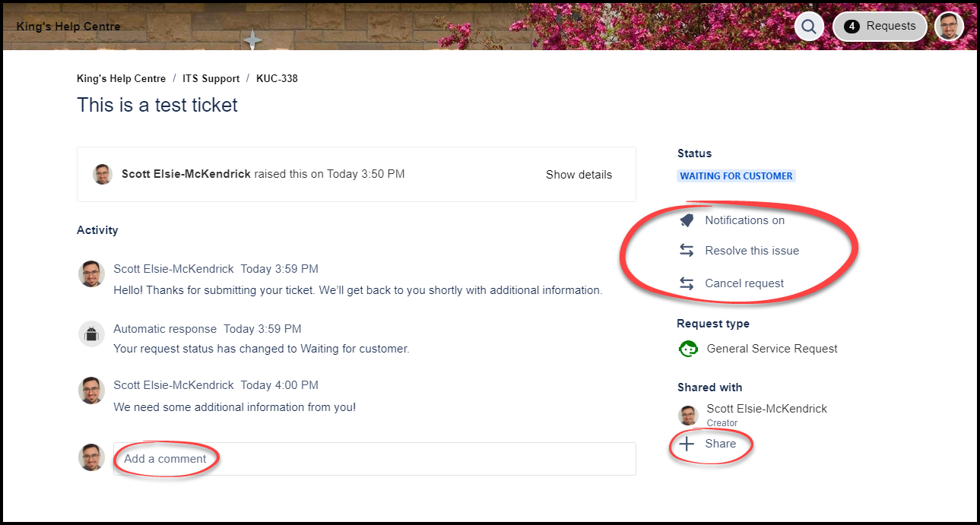The width and height of the screenshot is (980, 525).
Task: Open King's Help Centre breadcrumb link
Action: click(x=121, y=78)
